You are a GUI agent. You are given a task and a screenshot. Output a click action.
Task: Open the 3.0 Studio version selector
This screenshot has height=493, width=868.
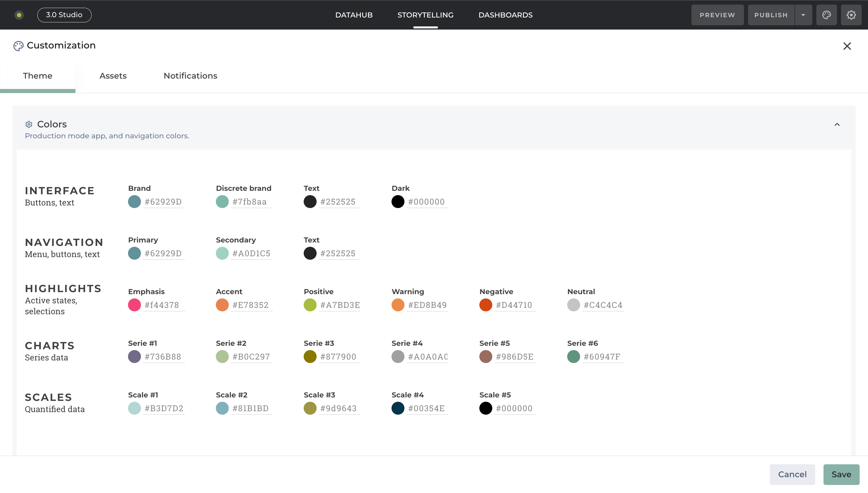pyautogui.click(x=64, y=15)
